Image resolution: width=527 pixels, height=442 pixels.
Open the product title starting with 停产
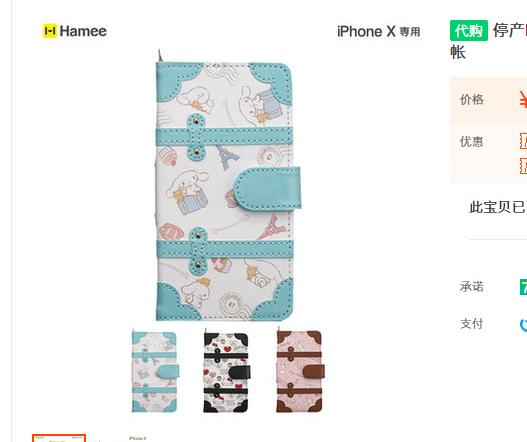[x=488, y=41]
